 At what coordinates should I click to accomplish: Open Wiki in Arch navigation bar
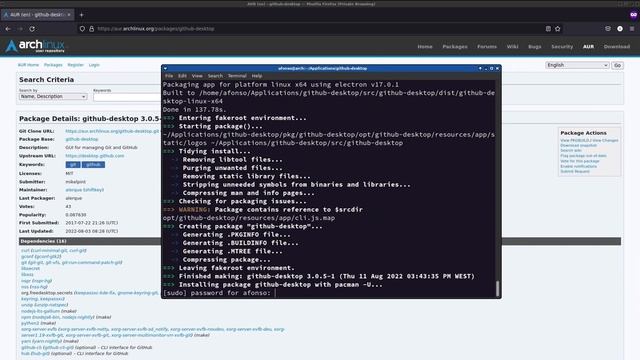[512, 47]
